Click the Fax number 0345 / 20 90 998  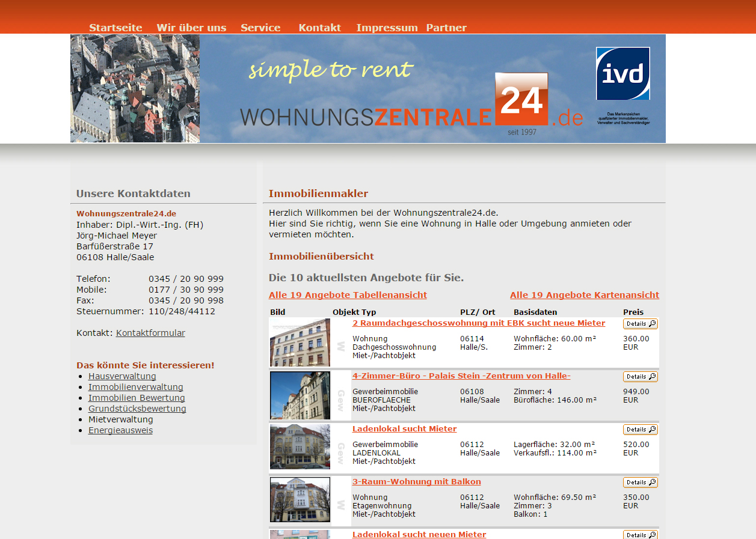[x=186, y=300]
